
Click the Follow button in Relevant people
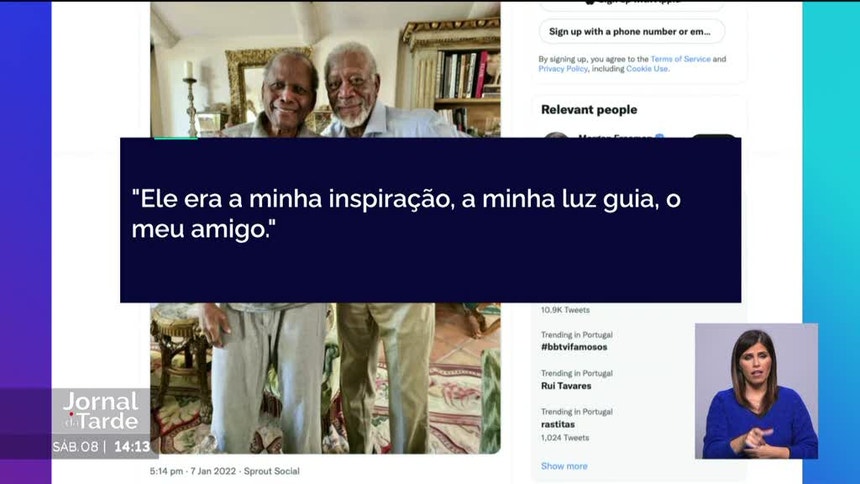point(712,136)
